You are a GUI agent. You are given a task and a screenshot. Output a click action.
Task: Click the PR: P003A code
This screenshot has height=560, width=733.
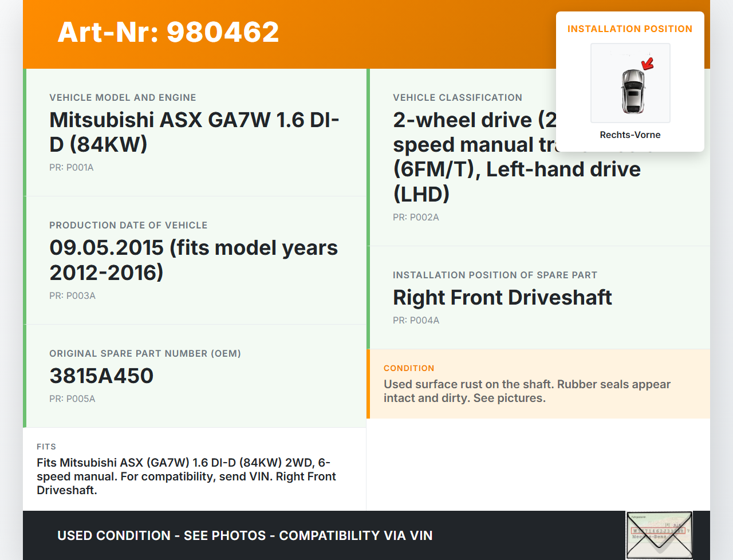coord(72,296)
